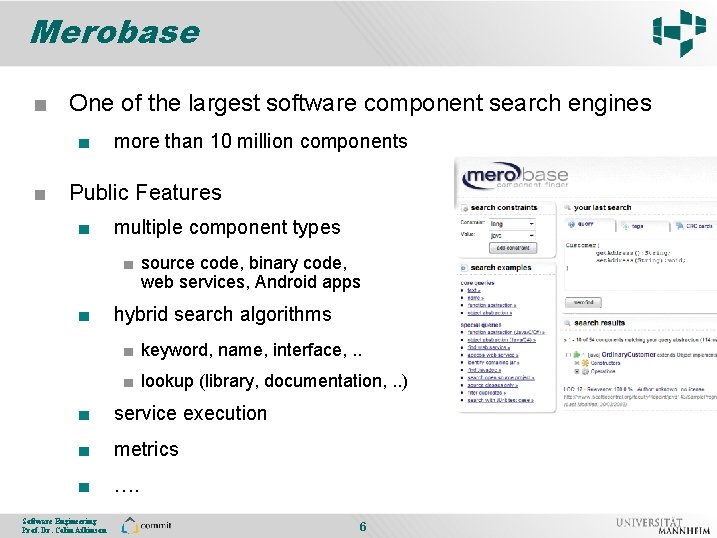Image resolution: width=717 pixels, height=538 pixels.
Task: Click the teal university emblem at slide top-right
Action: coord(680,32)
